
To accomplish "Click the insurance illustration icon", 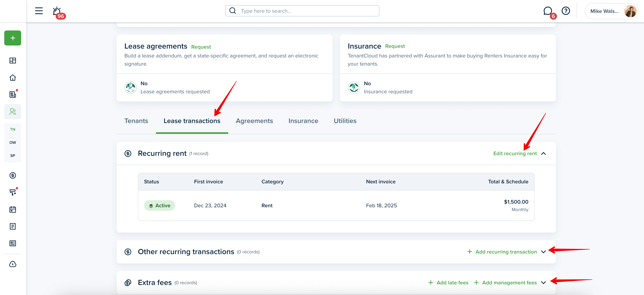I will click(354, 88).
